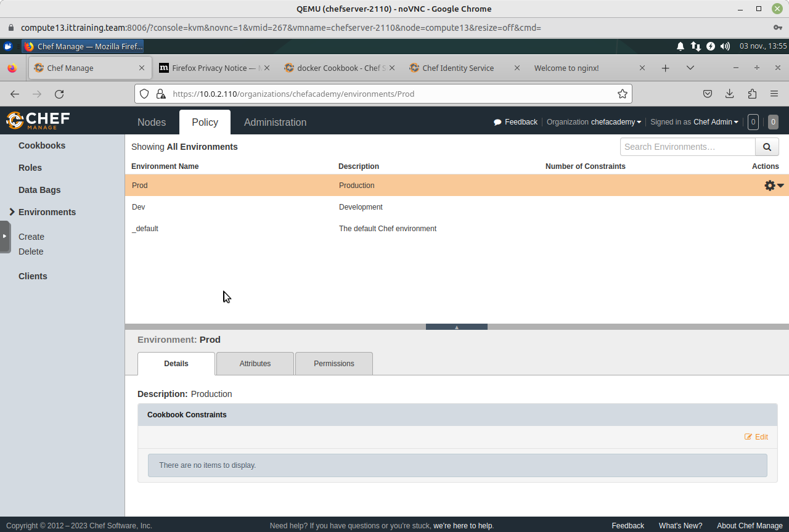
Task: Switch to the Attributes tab
Action: (x=255, y=364)
